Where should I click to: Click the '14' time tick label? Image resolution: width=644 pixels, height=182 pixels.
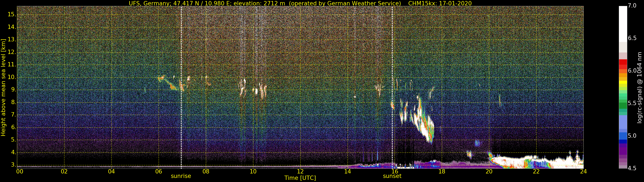pyautogui.click(x=348, y=172)
